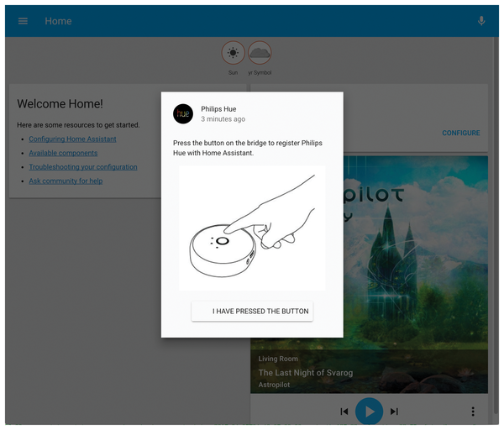
Task: Click the '3 minutes ago' timestamp
Action: click(x=223, y=119)
